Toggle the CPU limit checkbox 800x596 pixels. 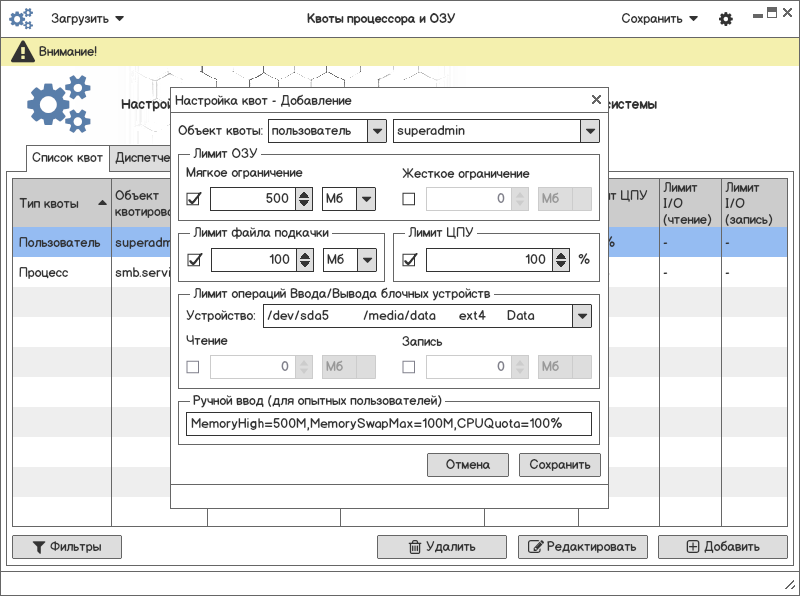click(408, 260)
